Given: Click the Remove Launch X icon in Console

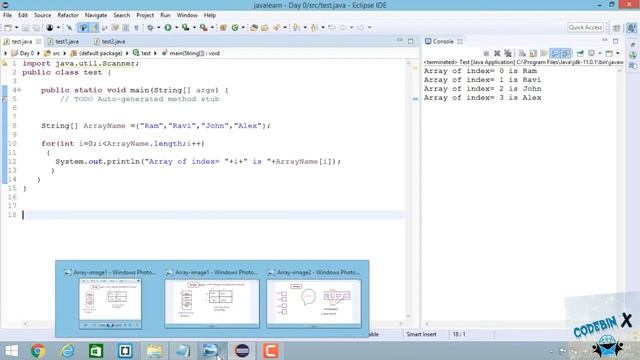Looking at the screenshot, I should [497, 53].
